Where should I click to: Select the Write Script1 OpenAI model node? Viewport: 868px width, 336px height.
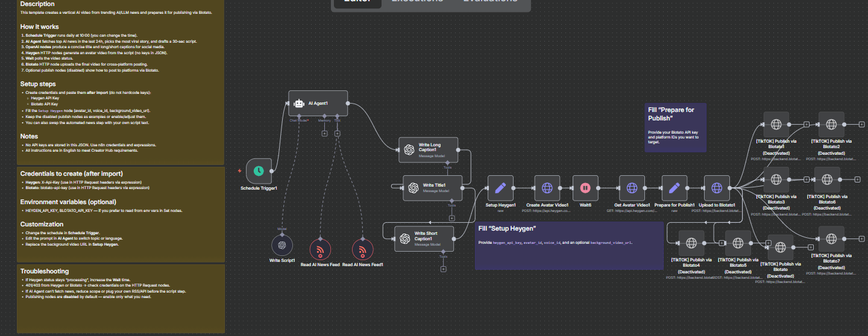tap(281, 246)
